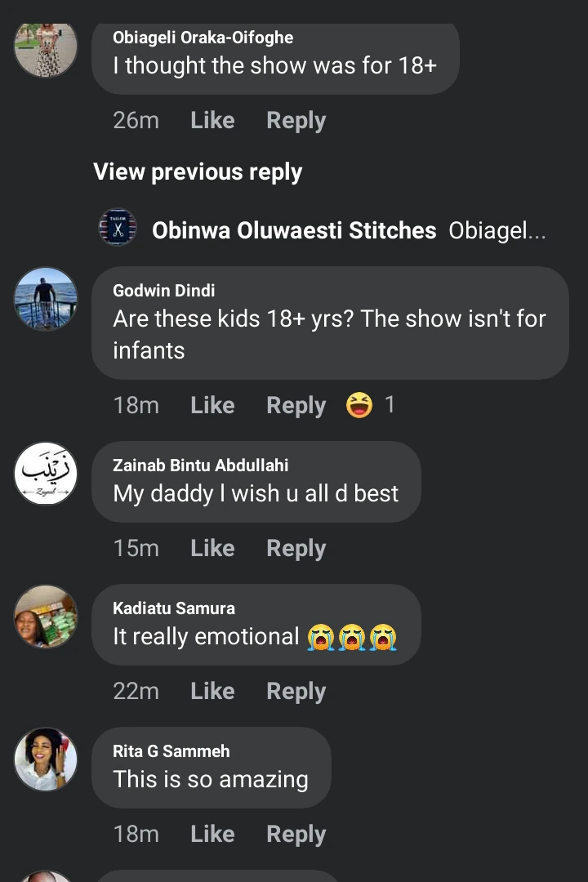This screenshot has height=882, width=588.
Task: Reply to Godwin Dindi's comment
Action: coord(296,406)
